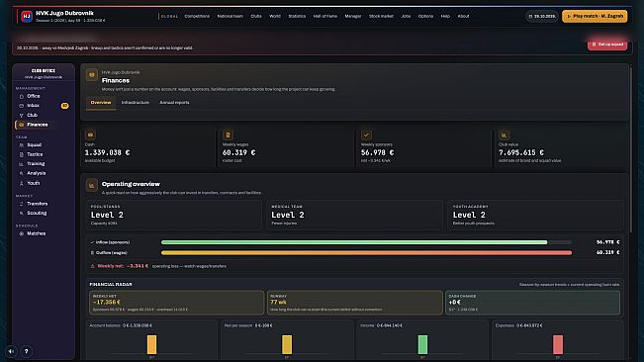Open the Tactics section
The image size is (644, 362).
[x=43, y=154]
